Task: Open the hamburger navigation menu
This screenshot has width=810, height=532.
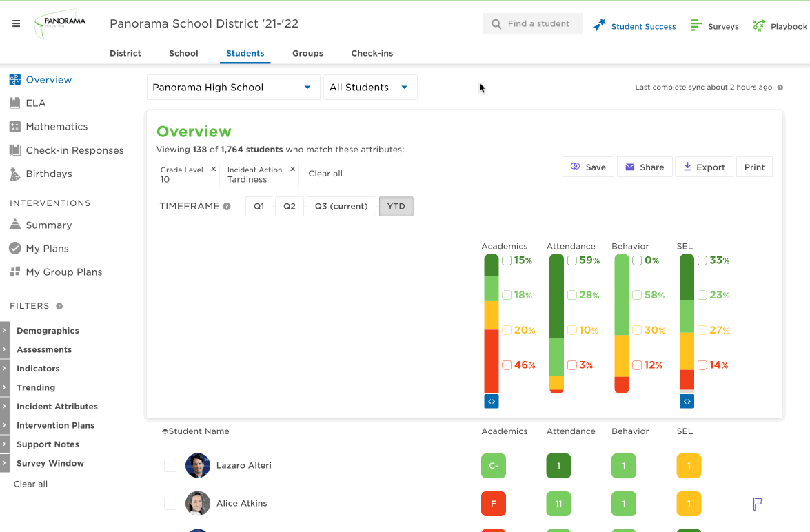Action: pyautogui.click(x=16, y=23)
